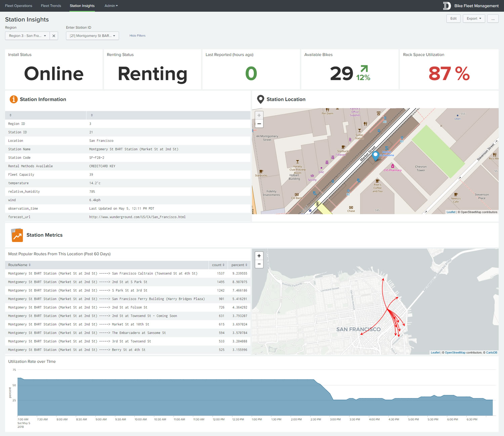This screenshot has width=504, height=436.
Task: Open the more options ellipsis button
Action: [493, 18]
